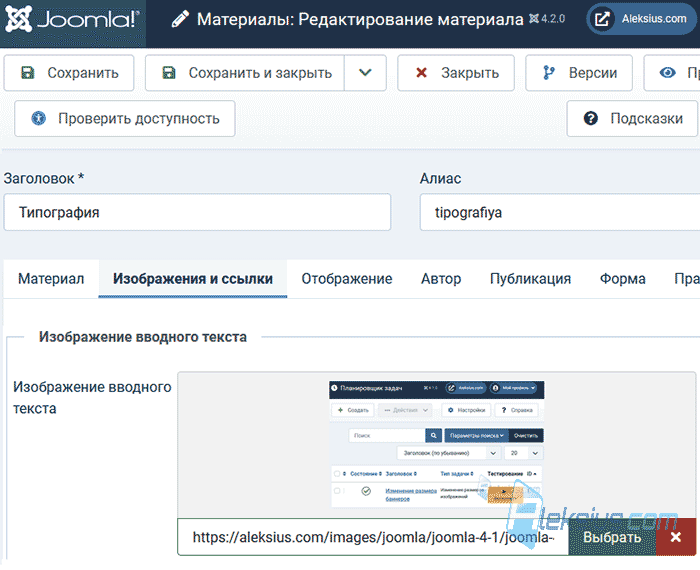Open the Отображение tab

click(347, 279)
